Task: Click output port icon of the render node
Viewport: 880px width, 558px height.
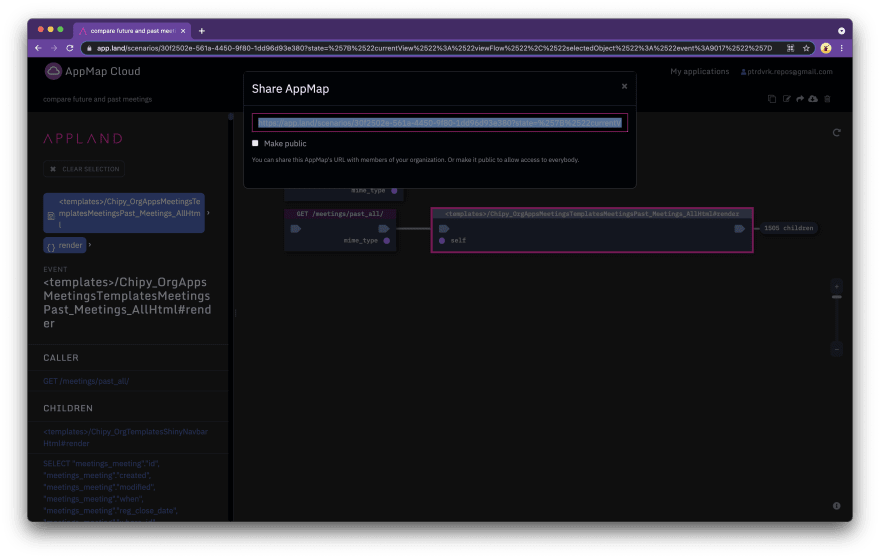Action: (x=740, y=228)
